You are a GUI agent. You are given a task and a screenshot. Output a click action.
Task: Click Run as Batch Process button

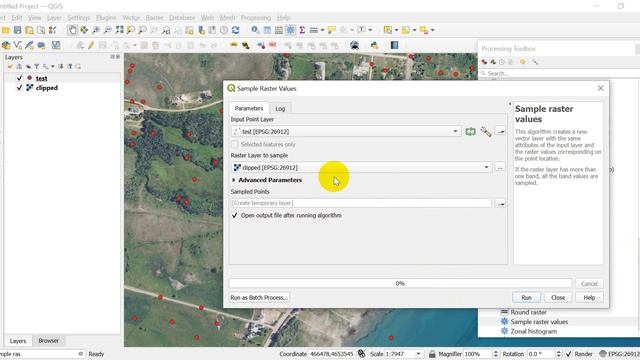[259, 298]
